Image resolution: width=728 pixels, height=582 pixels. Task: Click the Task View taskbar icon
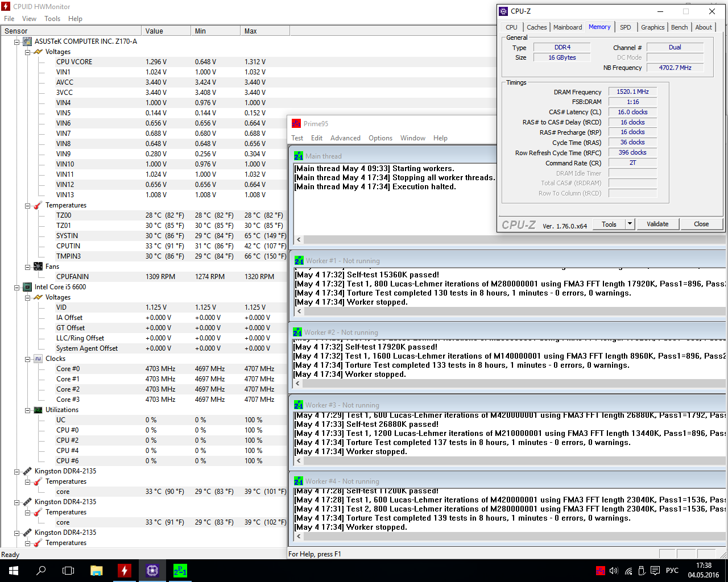point(68,571)
